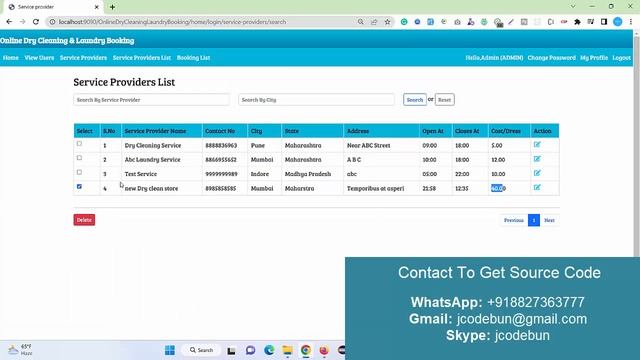Open the Service Providers menu item
The width and height of the screenshot is (640, 360).
pyautogui.click(x=83, y=58)
